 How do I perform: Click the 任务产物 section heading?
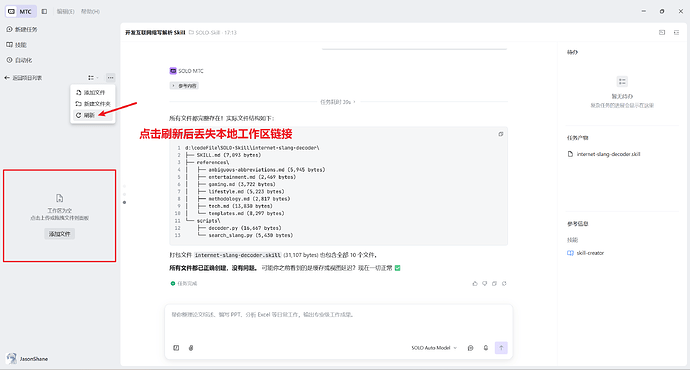577,138
